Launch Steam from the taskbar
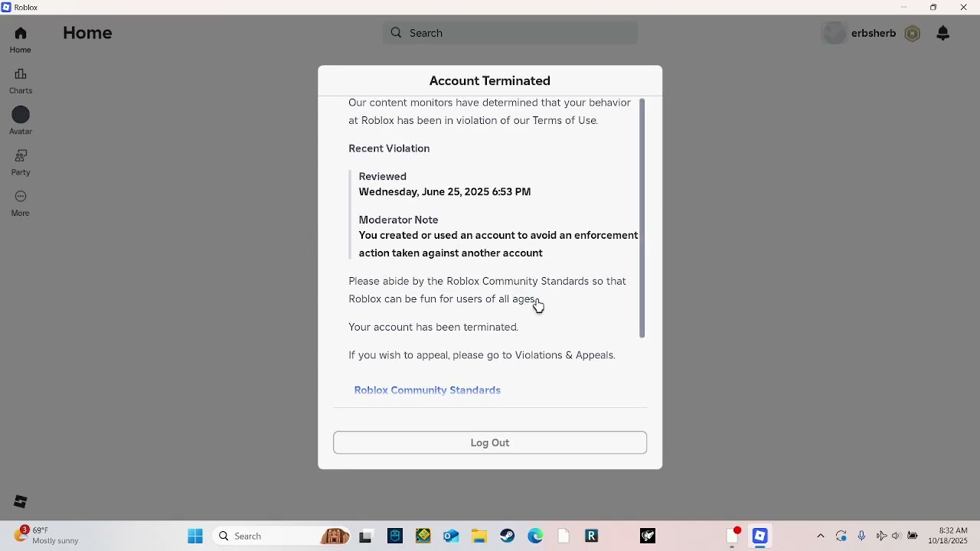 [x=507, y=536]
